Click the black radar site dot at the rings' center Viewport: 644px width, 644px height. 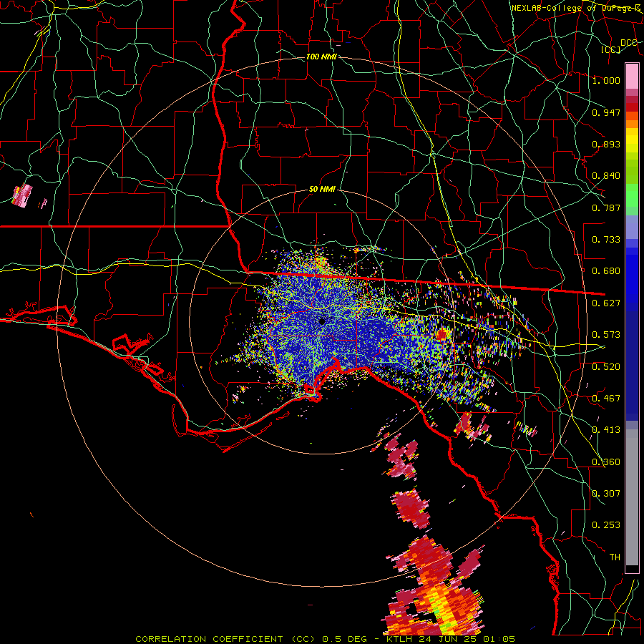[322, 321]
